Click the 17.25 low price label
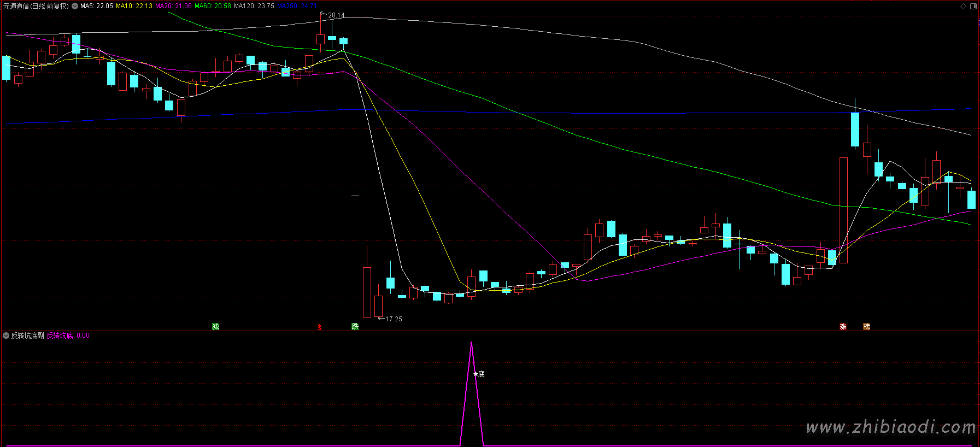This screenshot has height=447, width=980. click(x=394, y=319)
